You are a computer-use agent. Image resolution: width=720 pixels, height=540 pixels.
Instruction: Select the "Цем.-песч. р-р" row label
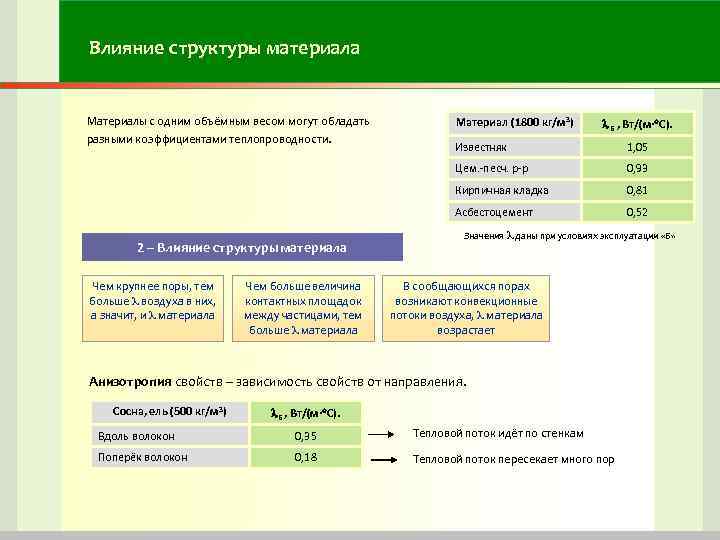[x=514, y=169]
